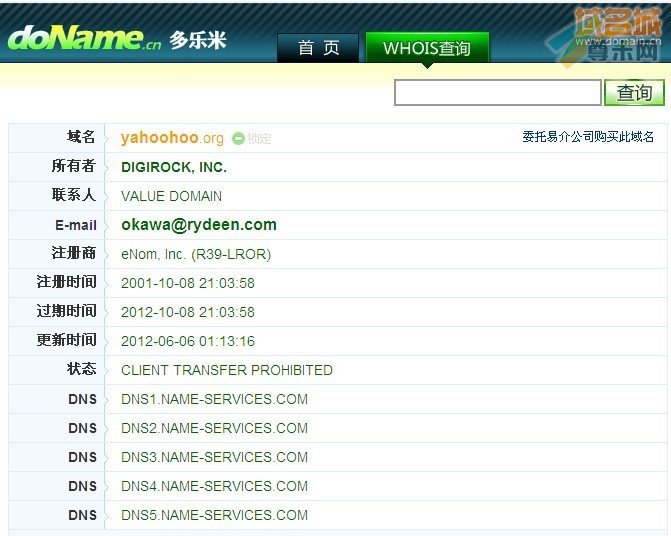The image size is (671, 536).
Task: Select the registrar eNom, Inc. (R39-LROR)
Action: [196, 254]
